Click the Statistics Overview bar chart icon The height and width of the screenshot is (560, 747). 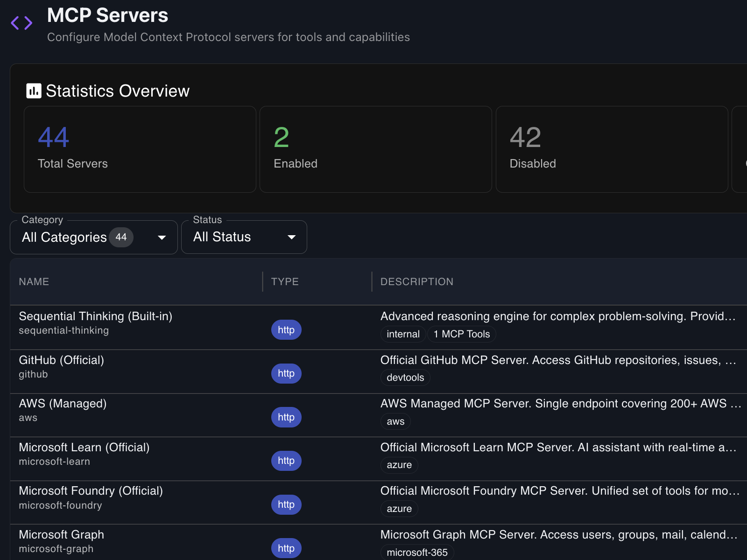(x=34, y=91)
